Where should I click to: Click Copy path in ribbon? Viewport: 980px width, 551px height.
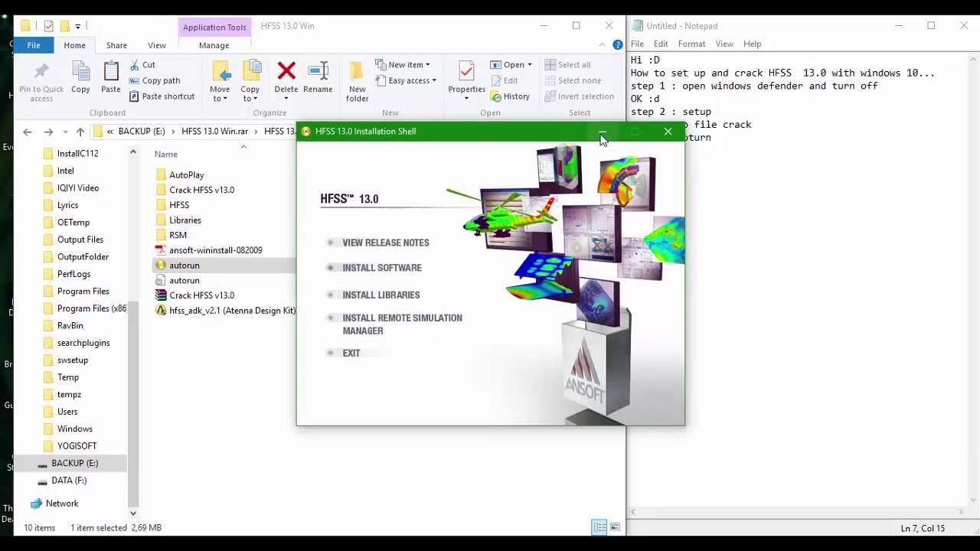[155, 80]
